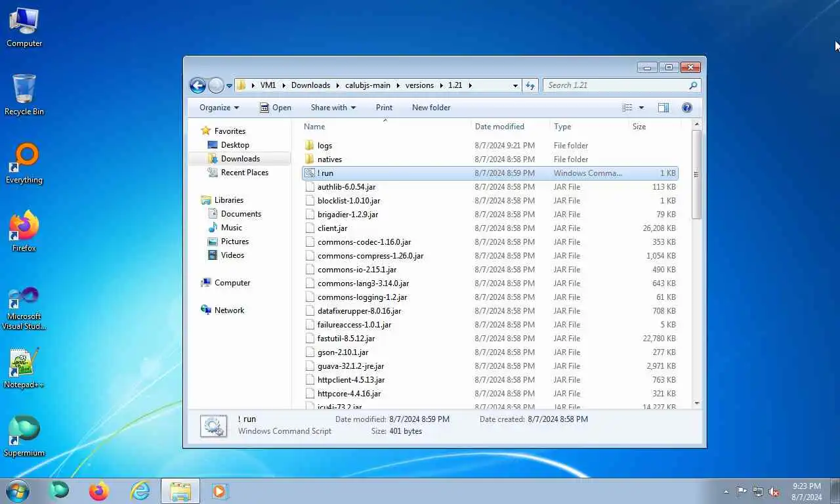This screenshot has height=504, width=840.
Task: Select Network in navigation pane
Action: coord(229,310)
